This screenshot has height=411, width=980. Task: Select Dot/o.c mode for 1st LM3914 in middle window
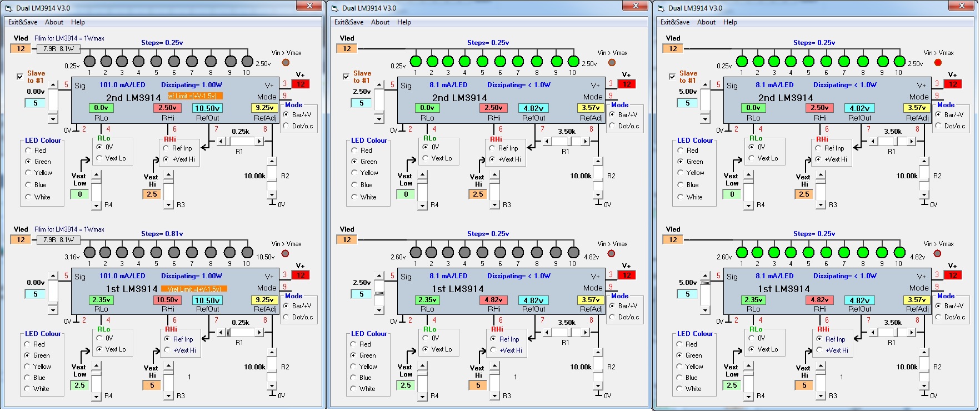(612, 317)
